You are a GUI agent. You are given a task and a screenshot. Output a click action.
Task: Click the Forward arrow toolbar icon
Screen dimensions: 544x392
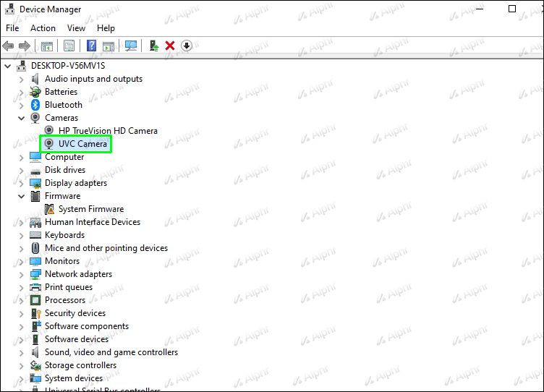25,46
